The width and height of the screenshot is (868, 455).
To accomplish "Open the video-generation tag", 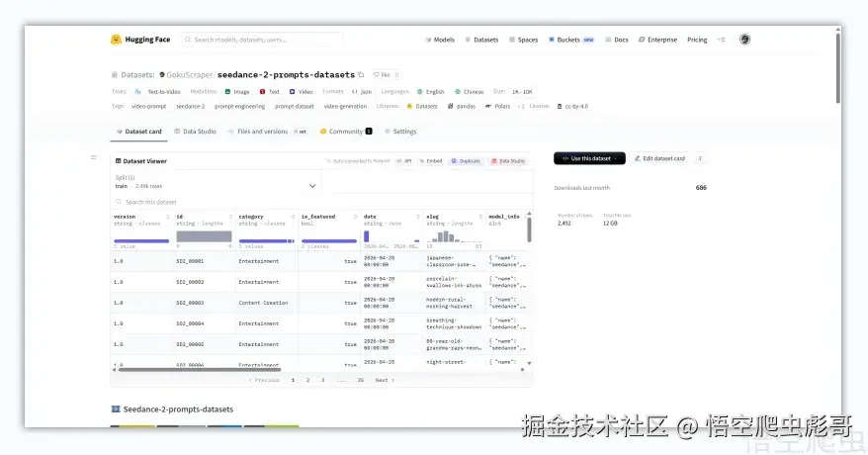I will click(x=345, y=106).
